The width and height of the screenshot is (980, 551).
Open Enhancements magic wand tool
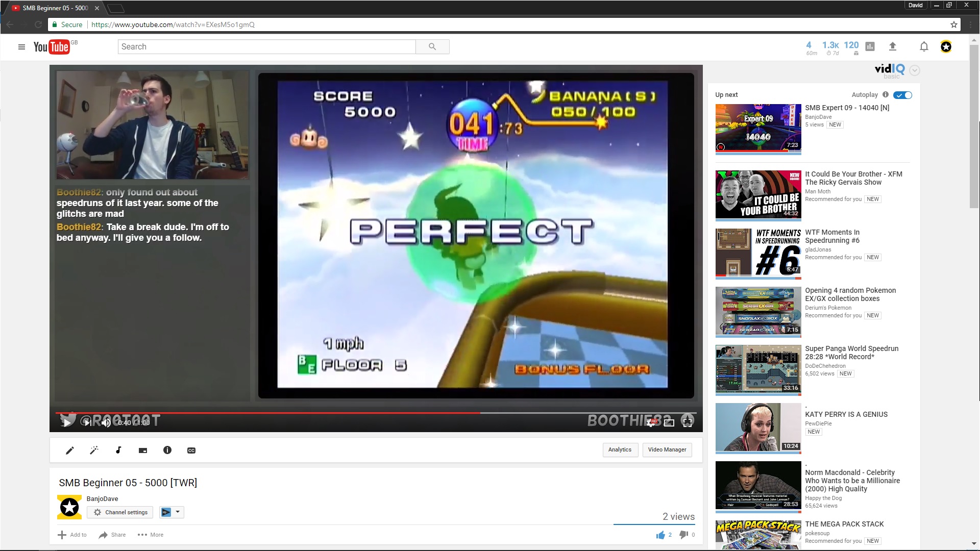(94, 450)
